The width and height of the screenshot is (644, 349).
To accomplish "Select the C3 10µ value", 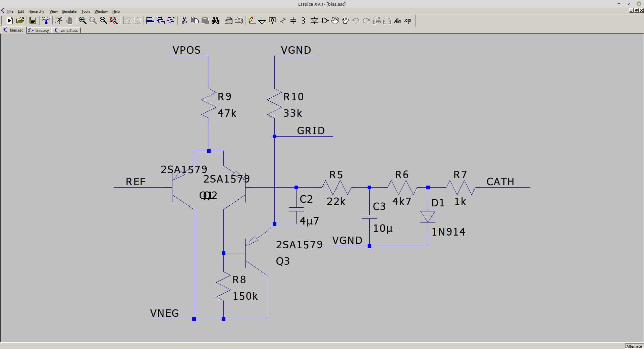I will pyautogui.click(x=383, y=228).
